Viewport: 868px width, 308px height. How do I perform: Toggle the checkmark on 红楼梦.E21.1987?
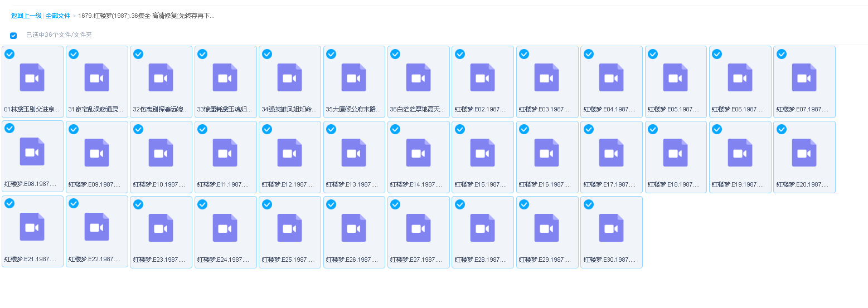(9, 203)
